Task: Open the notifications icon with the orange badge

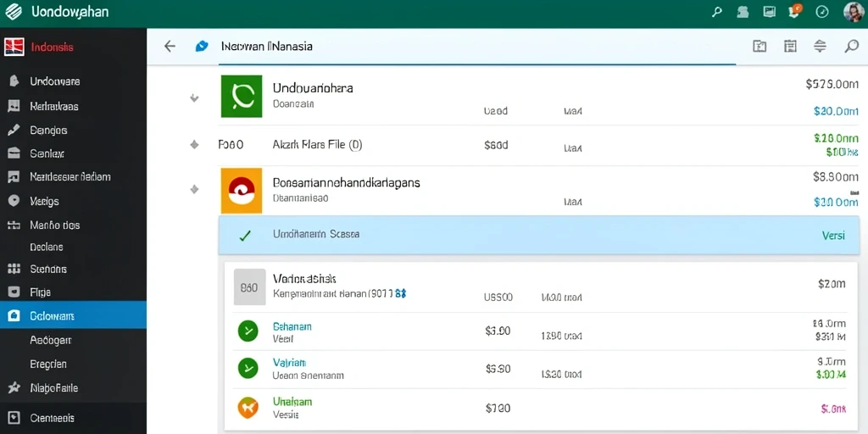Action: tap(795, 12)
